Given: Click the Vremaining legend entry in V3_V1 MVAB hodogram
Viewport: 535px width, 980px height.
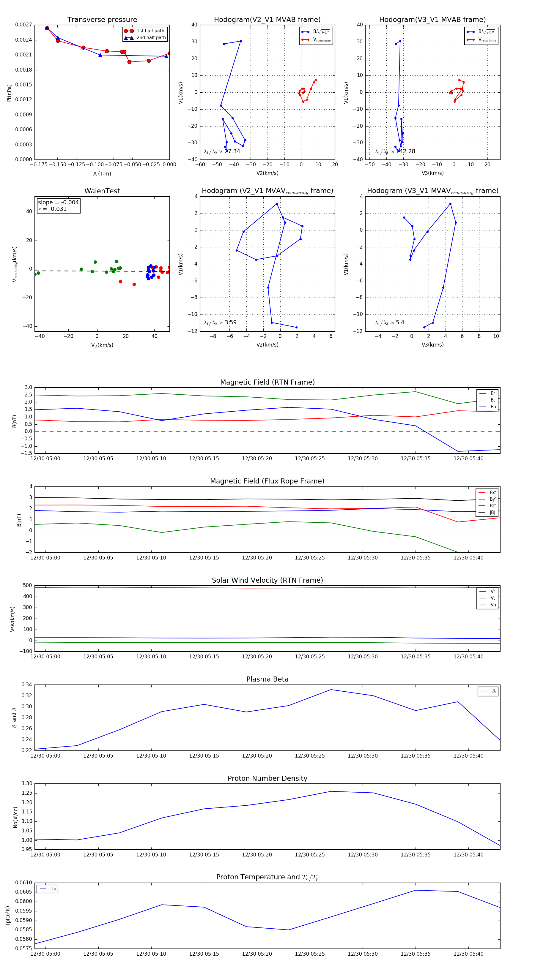Looking at the screenshot, I should tap(481, 39).
